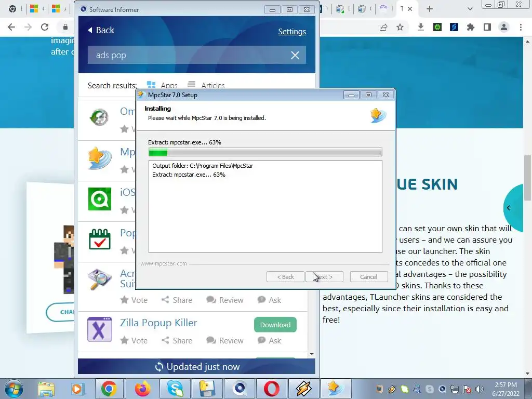Switch to first Chrome tab
This screenshot has height=399, width=532.
12,9
